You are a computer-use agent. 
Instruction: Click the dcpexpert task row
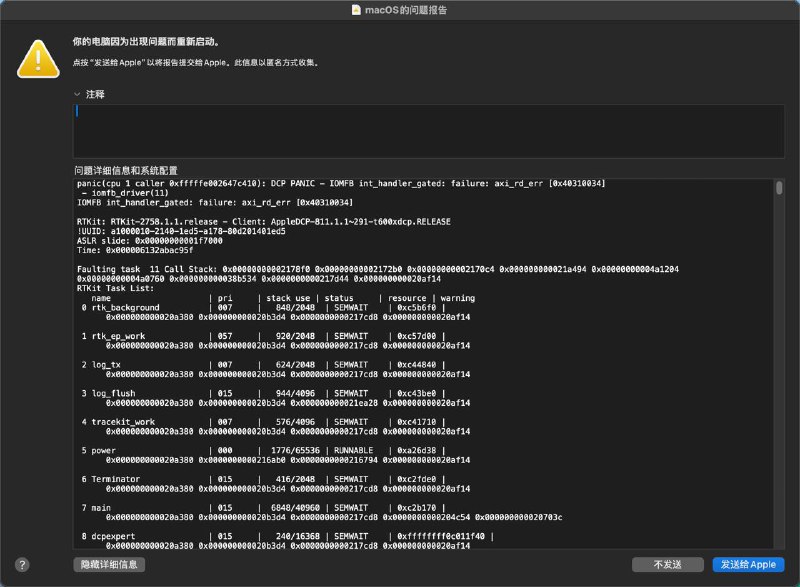point(287,536)
